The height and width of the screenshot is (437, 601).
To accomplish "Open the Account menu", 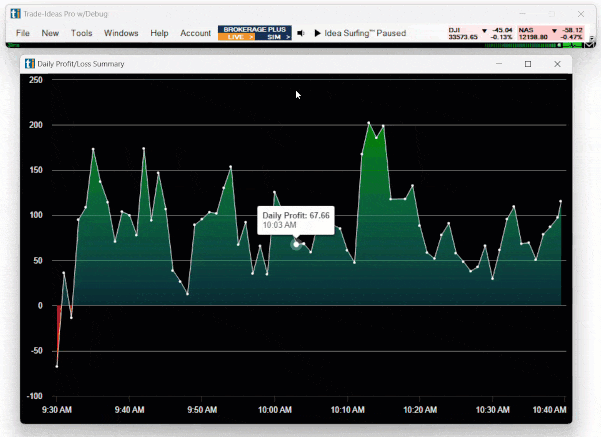I will pyautogui.click(x=195, y=33).
